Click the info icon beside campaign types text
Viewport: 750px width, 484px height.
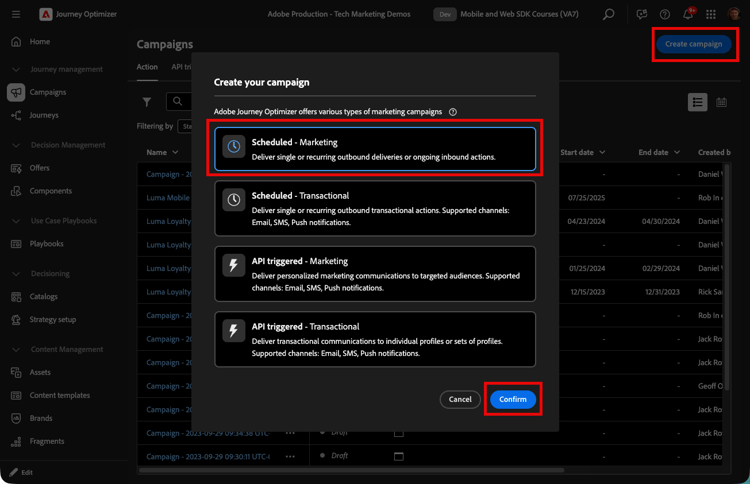452,112
